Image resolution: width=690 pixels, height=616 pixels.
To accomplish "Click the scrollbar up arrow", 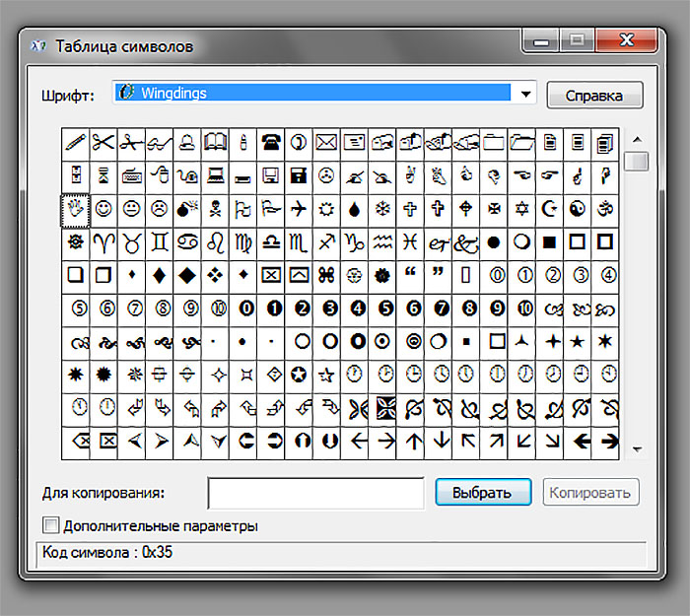I will click(637, 140).
